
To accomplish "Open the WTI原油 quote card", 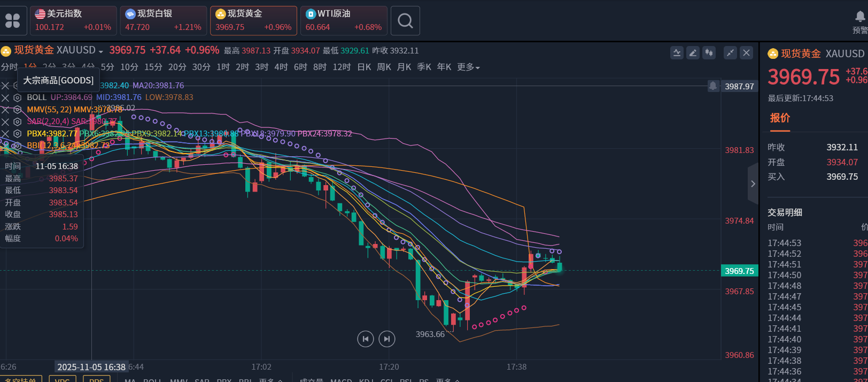I will [344, 20].
